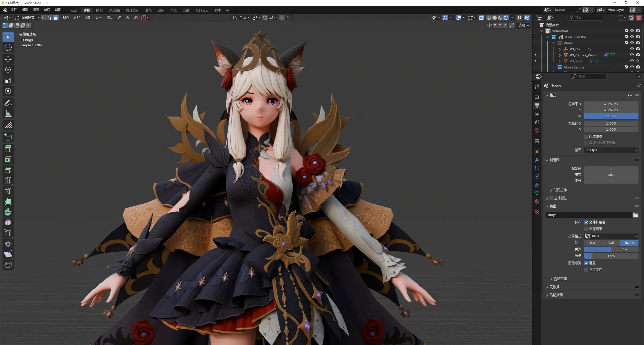The height and width of the screenshot is (345, 644).
Task: Select BW color mode button
Action: click(593, 243)
